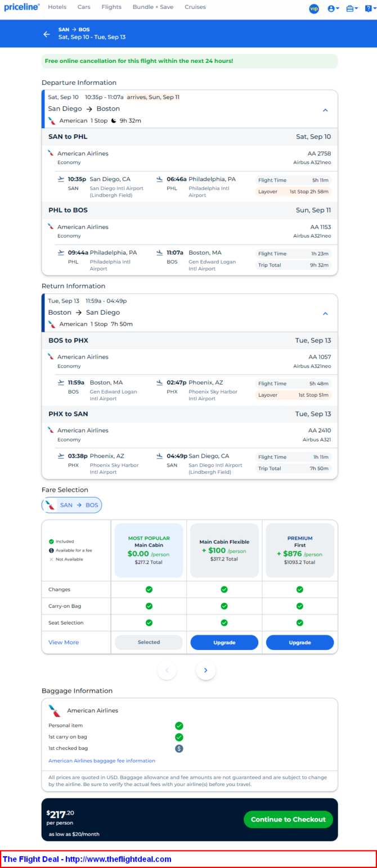The width and height of the screenshot is (377, 868).
Task: Click American Airlines logo for AA 1057
Action: [51, 356]
